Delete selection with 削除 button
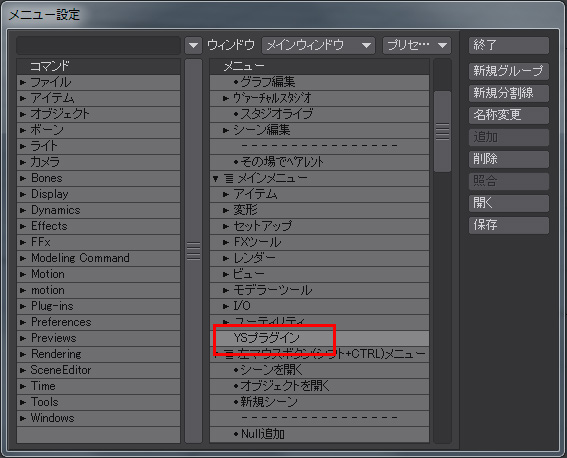The image size is (567, 458). [x=508, y=159]
